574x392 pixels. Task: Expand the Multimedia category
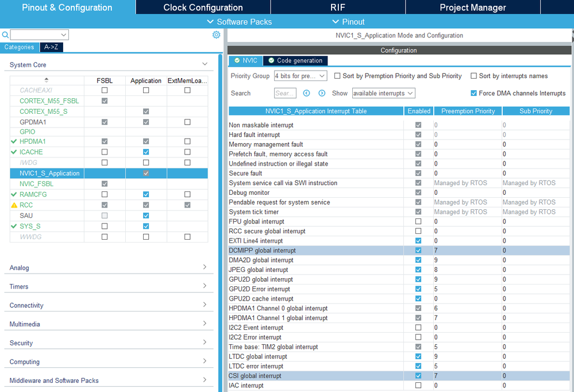pyautogui.click(x=205, y=324)
